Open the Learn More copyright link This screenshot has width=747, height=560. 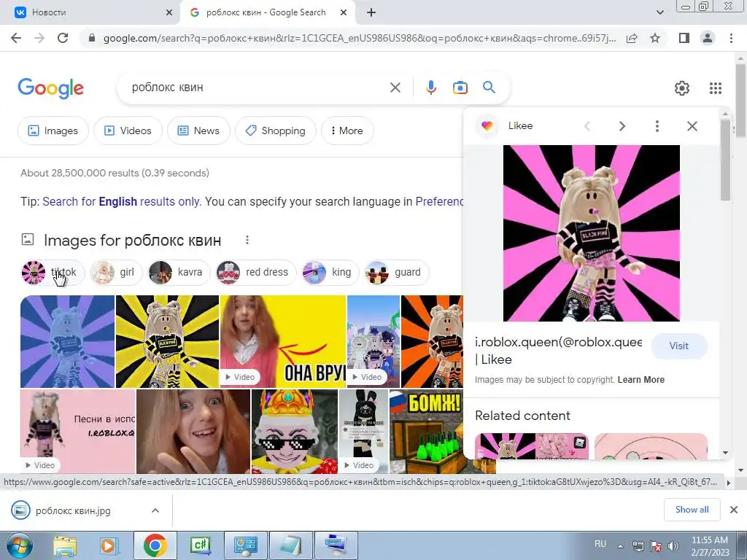point(640,379)
